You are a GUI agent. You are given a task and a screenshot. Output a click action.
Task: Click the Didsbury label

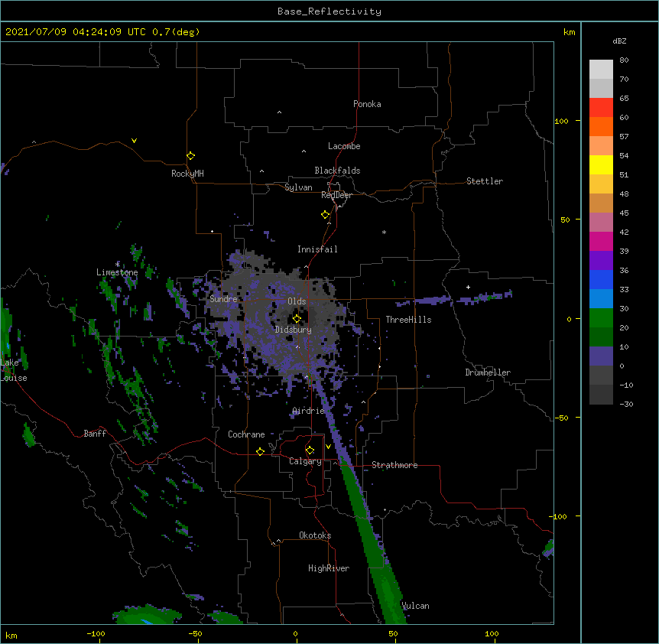[294, 330]
